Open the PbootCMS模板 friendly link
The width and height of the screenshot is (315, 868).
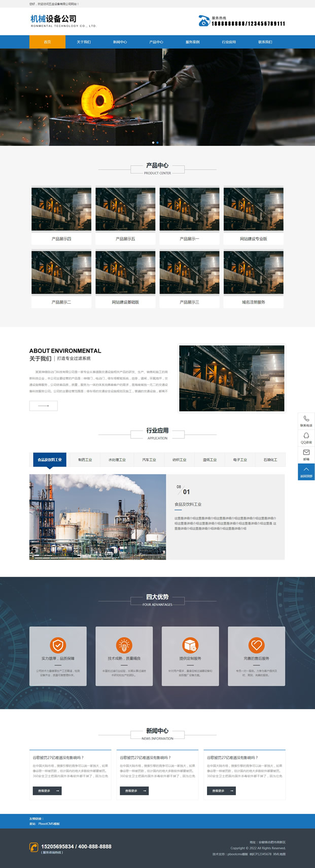coord(49,824)
